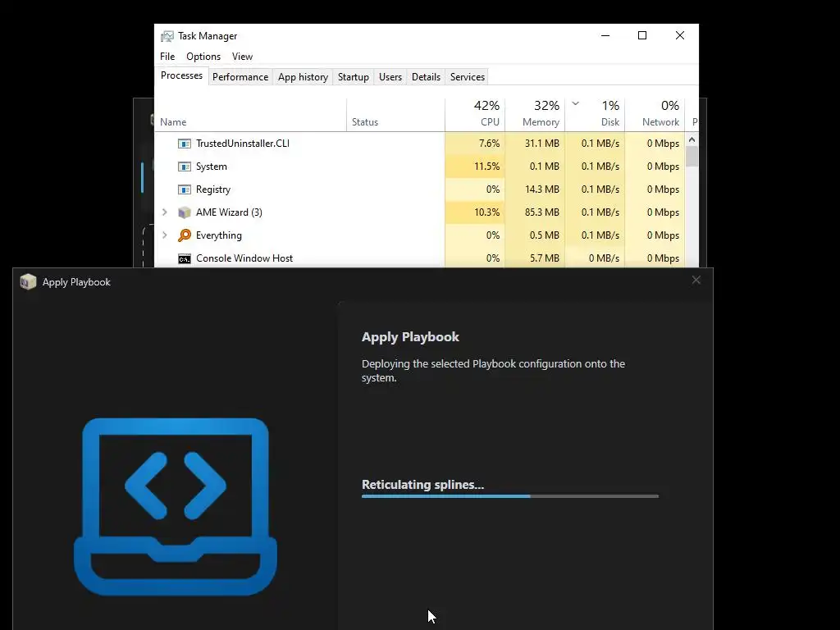This screenshot has height=630, width=840.
Task: Sort processes by the CPU column
Action: coord(475,113)
